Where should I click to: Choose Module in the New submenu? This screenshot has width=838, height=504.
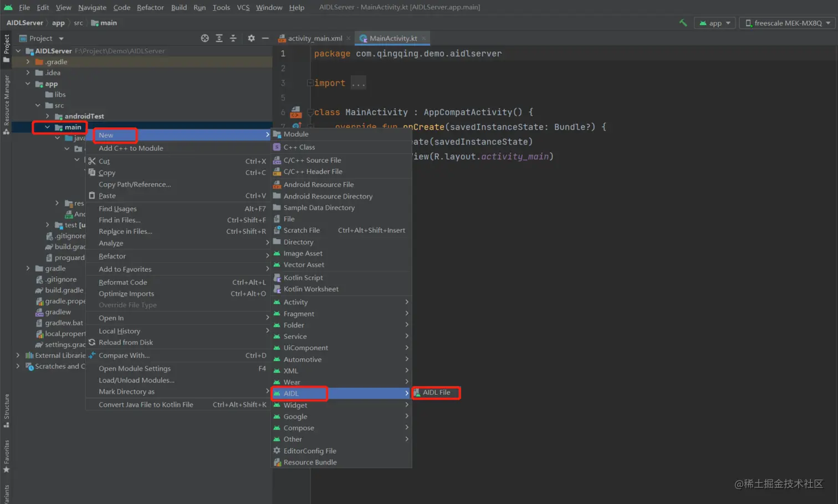[341, 134]
